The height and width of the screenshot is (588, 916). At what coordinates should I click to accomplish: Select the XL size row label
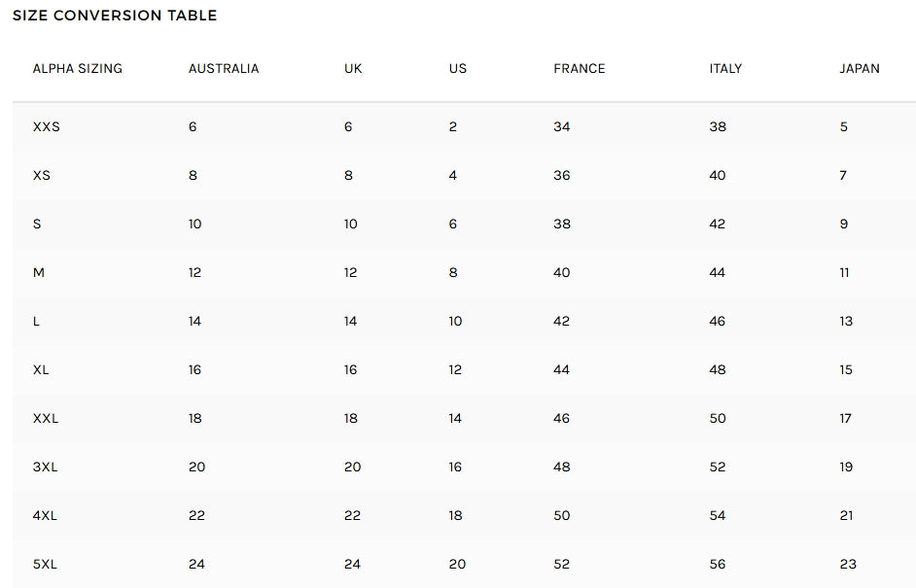point(41,370)
